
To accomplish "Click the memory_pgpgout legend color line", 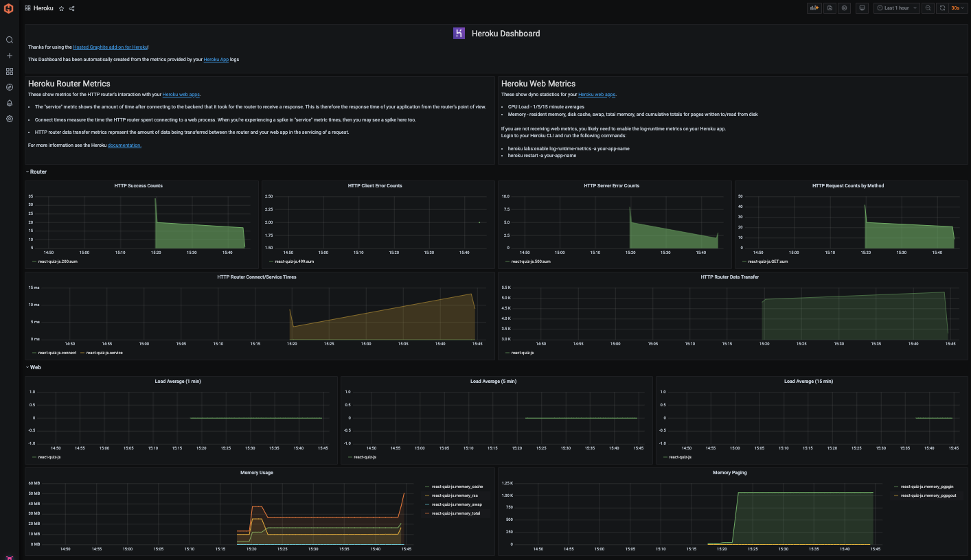I will coord(896,495).
